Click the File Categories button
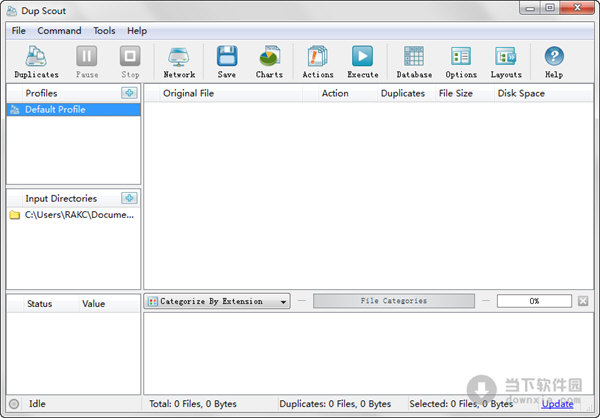The height and width of the screenshot is (418, 600). click(394, 301)
